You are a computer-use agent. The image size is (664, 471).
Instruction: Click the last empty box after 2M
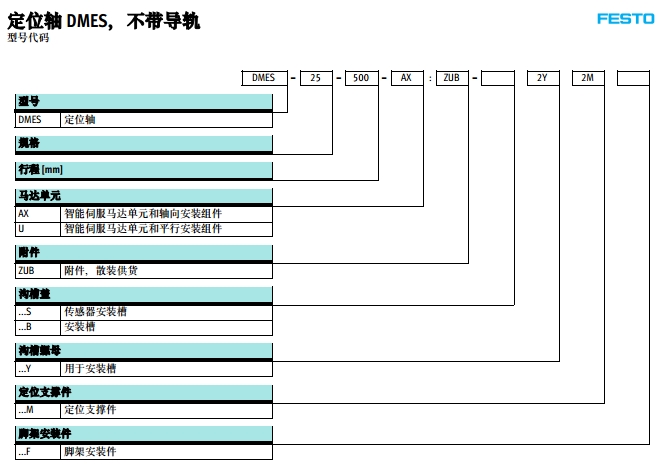pyautogui.click(x=633, y=77)
